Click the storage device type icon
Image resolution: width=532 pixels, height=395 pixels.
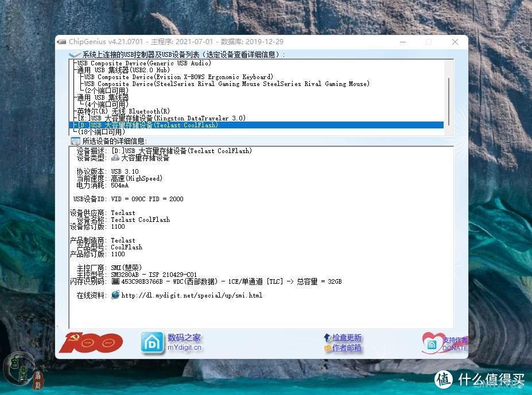click(115, 158)
